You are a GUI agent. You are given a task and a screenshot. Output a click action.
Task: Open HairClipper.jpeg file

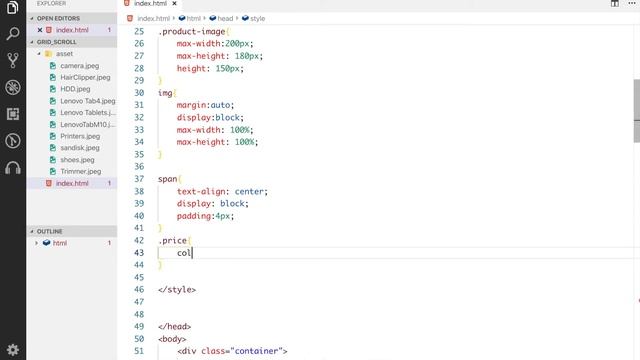click(85, 77)
